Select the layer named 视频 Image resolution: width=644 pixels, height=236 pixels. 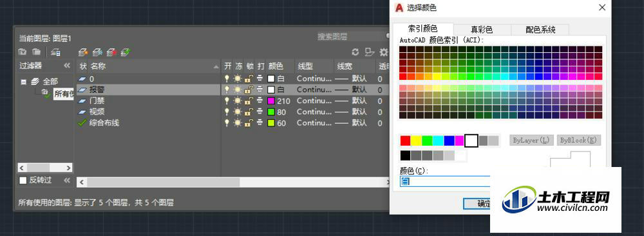[97, 112]
